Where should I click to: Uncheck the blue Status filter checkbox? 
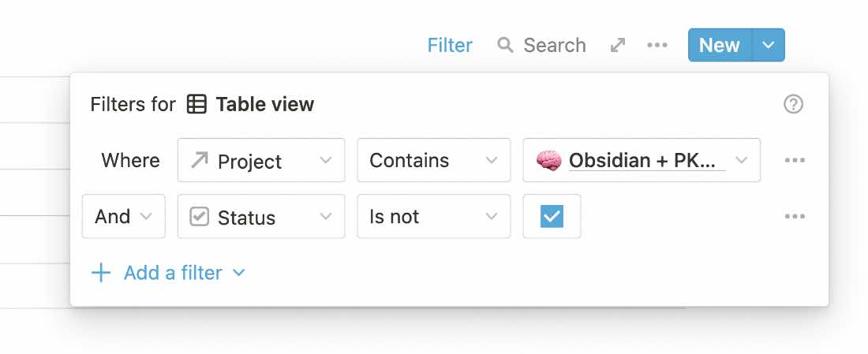pos(552,216)
